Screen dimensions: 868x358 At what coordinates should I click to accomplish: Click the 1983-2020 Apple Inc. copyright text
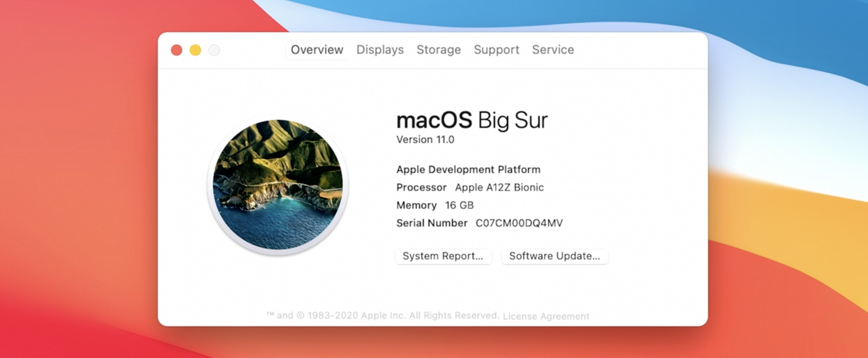click(x=382, y=316)
